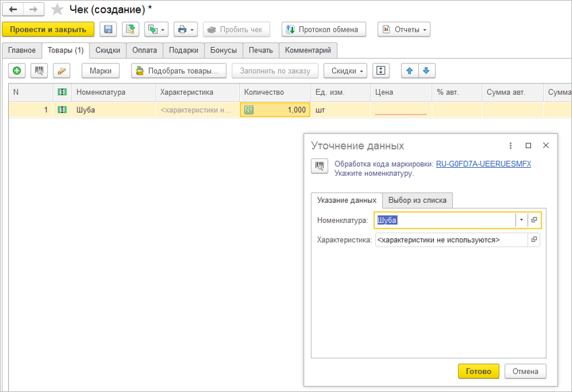572x392 pixels.
Task: Select the Выбор из списка tab
Action: (x=417, y=200)
